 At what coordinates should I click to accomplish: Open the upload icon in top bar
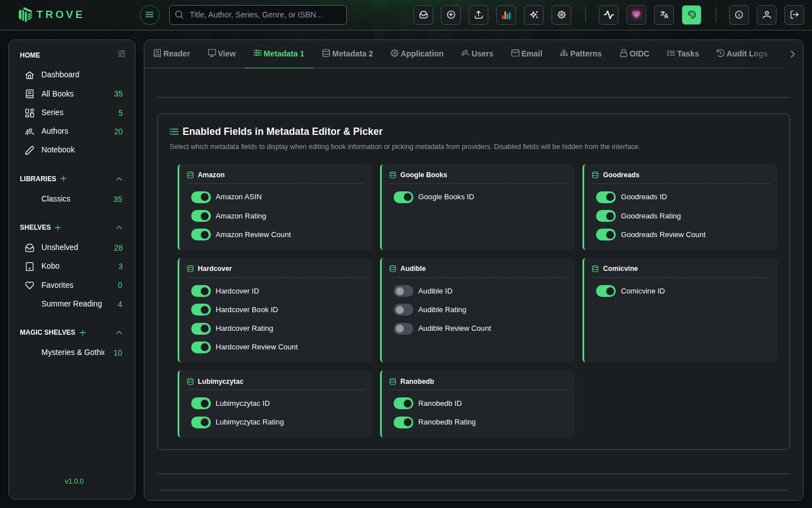(479, 15)
